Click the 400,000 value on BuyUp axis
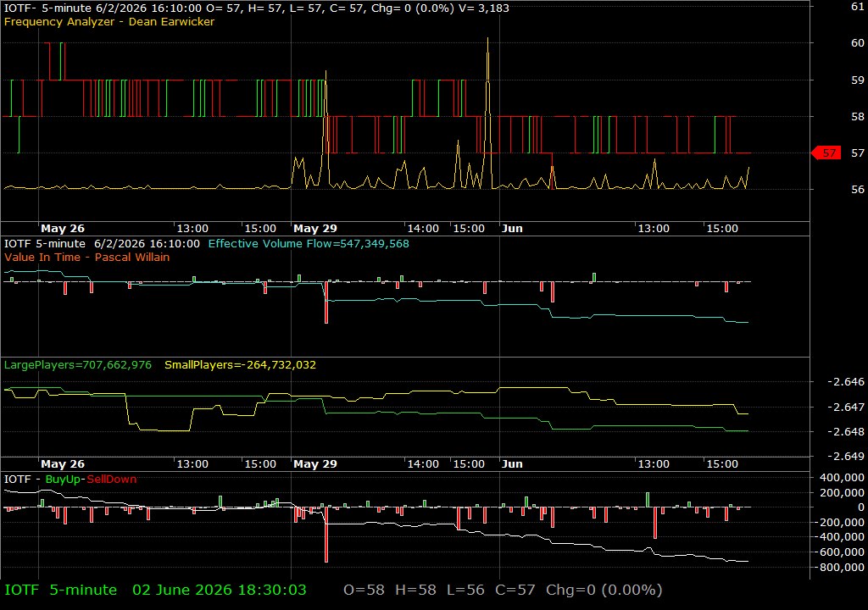The image size is (868, 610). tap(841, 477)
